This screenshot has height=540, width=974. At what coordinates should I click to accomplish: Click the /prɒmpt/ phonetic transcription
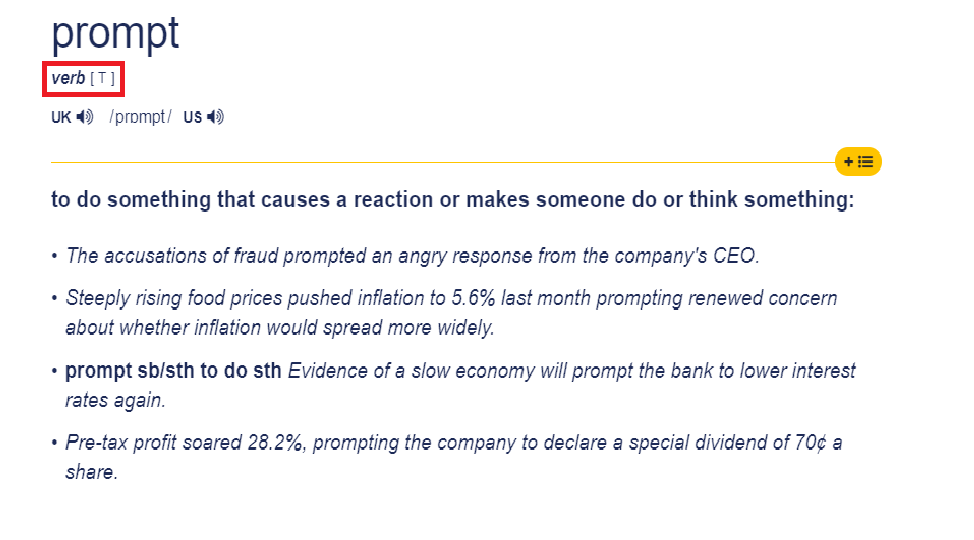coord(140,117)
